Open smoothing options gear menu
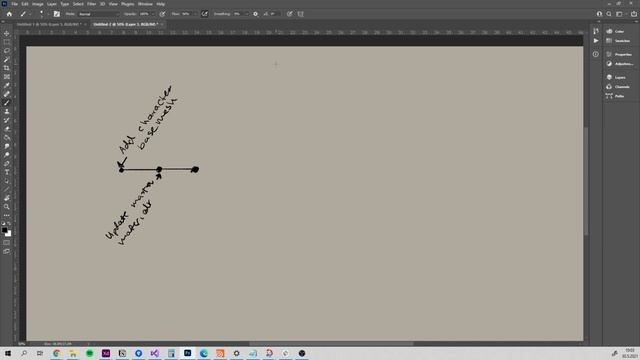This screenshot has width=640, height=360. (256, 14)
